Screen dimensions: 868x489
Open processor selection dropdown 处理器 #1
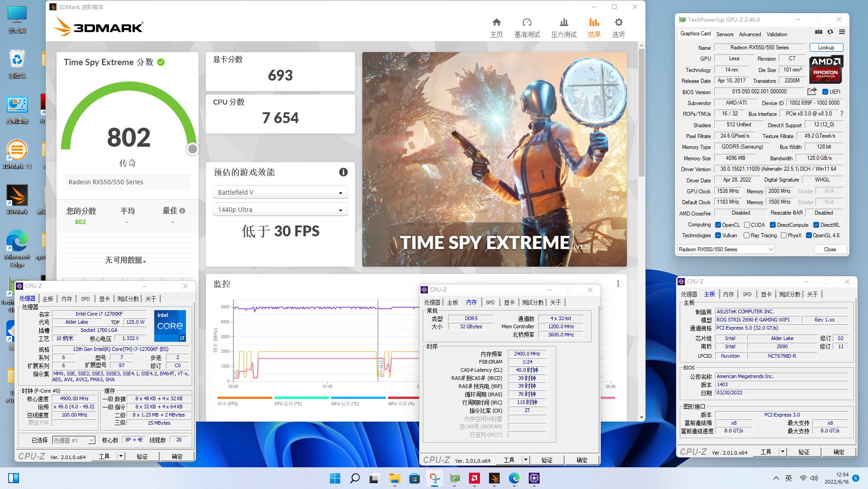[x=74, y=440]
